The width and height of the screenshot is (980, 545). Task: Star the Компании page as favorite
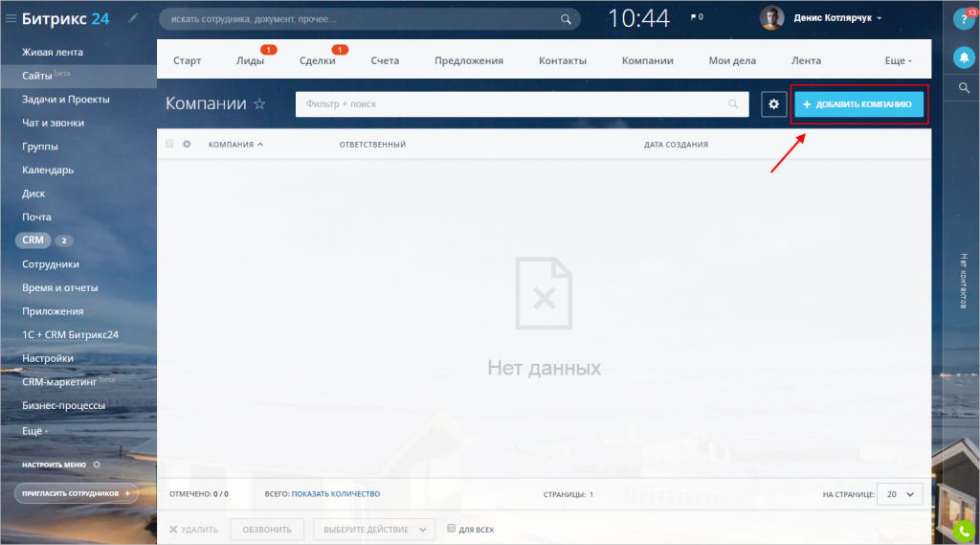[x=259, y=104]
